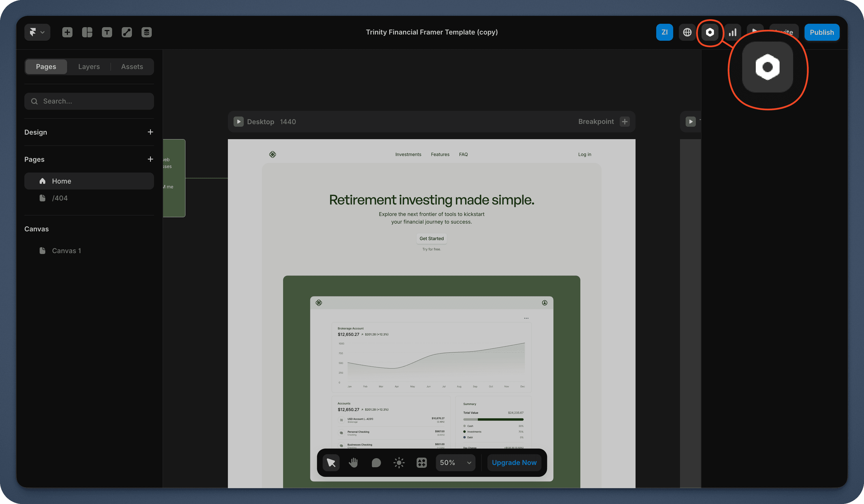
Task: Switch to the cursor select tool
Action: 331,462
